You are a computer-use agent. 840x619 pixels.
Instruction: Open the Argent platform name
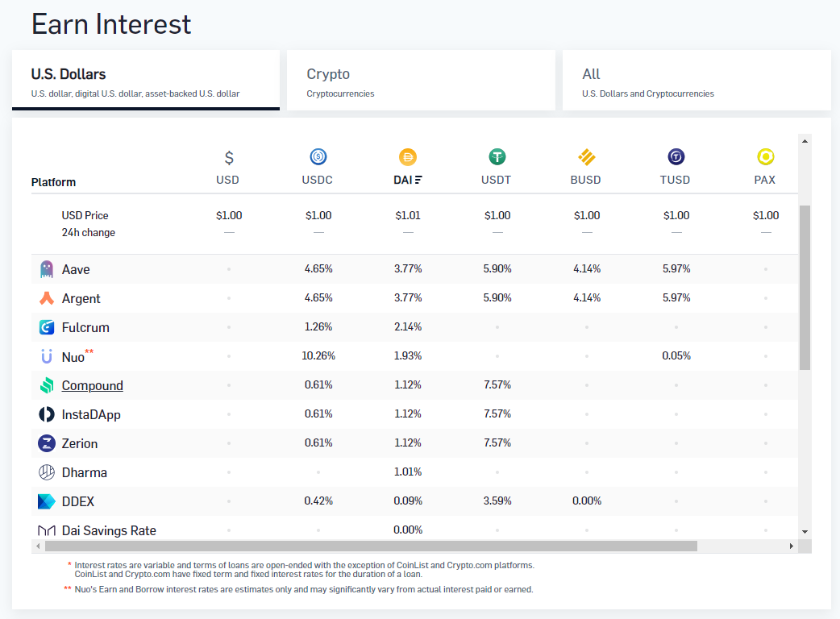[81, 299]
